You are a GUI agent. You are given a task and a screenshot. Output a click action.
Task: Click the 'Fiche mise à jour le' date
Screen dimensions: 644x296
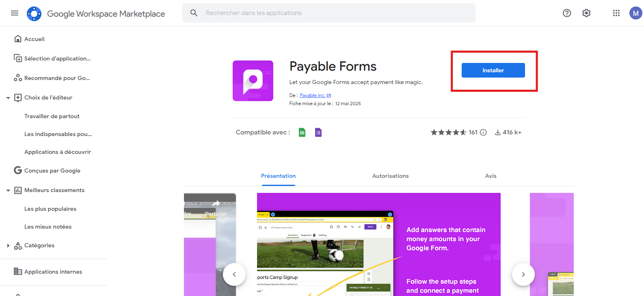coord(325,104)
